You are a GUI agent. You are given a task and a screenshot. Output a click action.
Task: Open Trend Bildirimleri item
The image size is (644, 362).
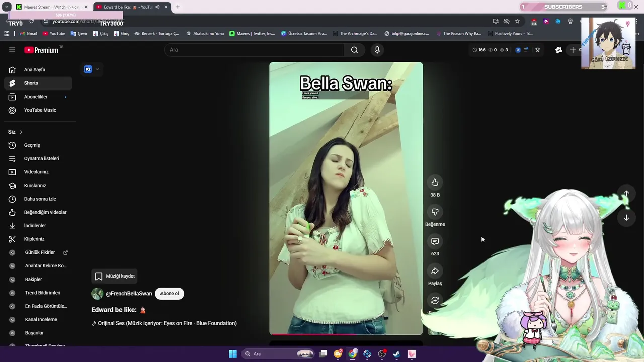pos(38,293)
